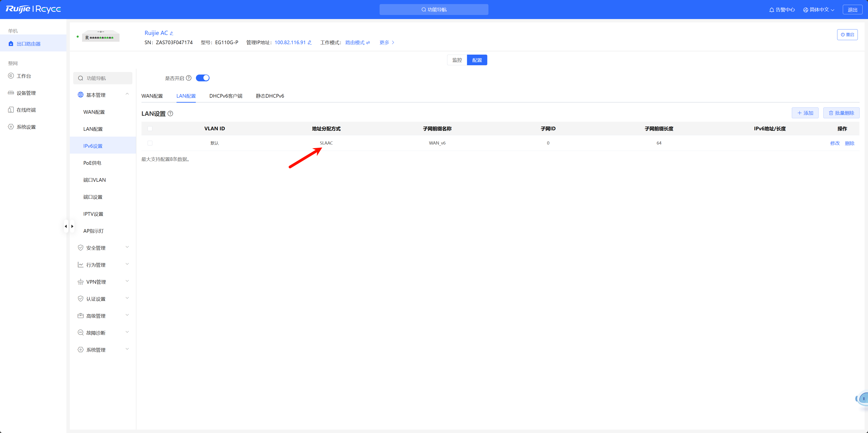This screenshot has height=433, width=868.
Task: Switch to the 监控 tab
Action: tap(457, 60)
